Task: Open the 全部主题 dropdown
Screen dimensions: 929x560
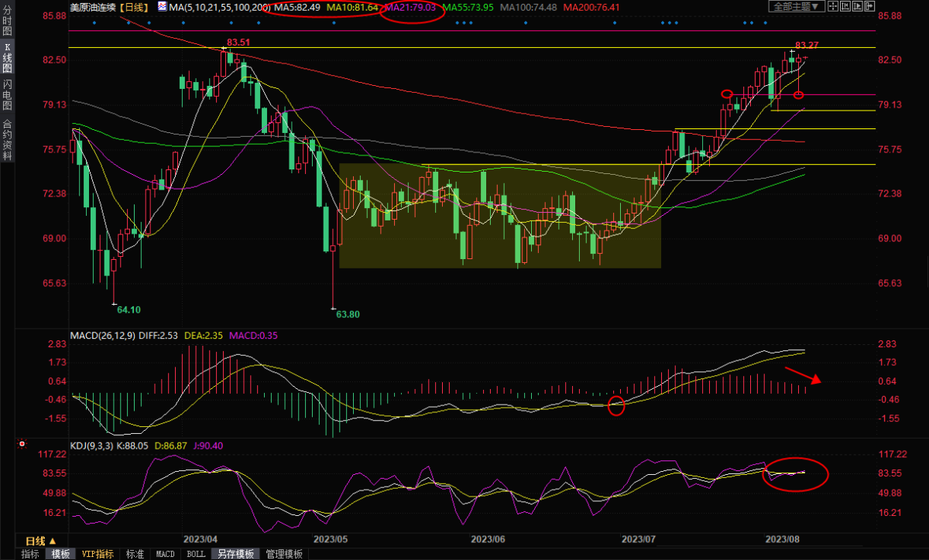Action: [x=794, y=6]
